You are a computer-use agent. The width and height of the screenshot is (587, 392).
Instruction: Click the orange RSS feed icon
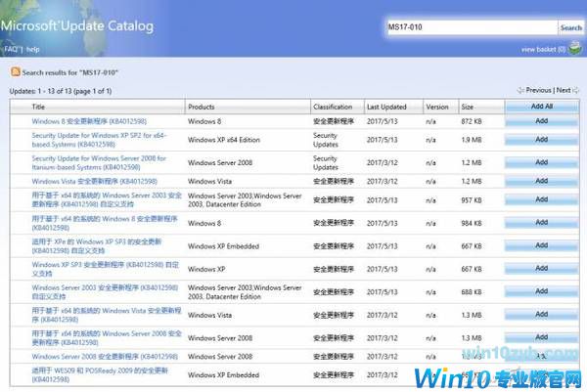click(x=16, y=72)
